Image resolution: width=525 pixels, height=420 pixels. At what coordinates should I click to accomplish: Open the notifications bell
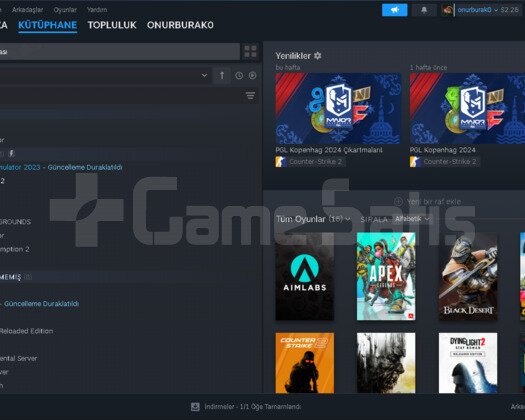coord(424,10)
